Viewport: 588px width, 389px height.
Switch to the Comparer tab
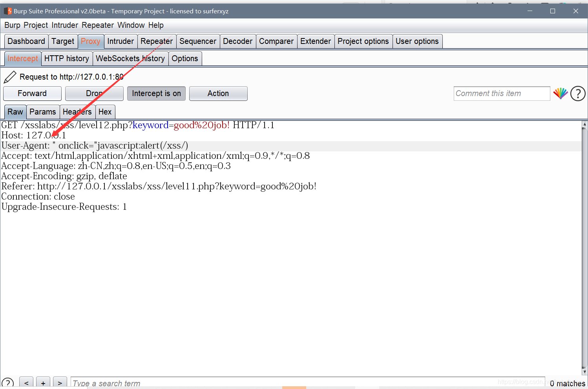276,41
